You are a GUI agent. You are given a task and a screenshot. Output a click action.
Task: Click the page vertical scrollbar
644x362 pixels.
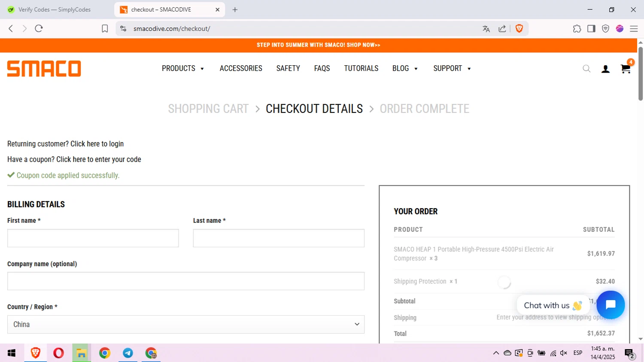pyautogui.click(x=640, y=73)
